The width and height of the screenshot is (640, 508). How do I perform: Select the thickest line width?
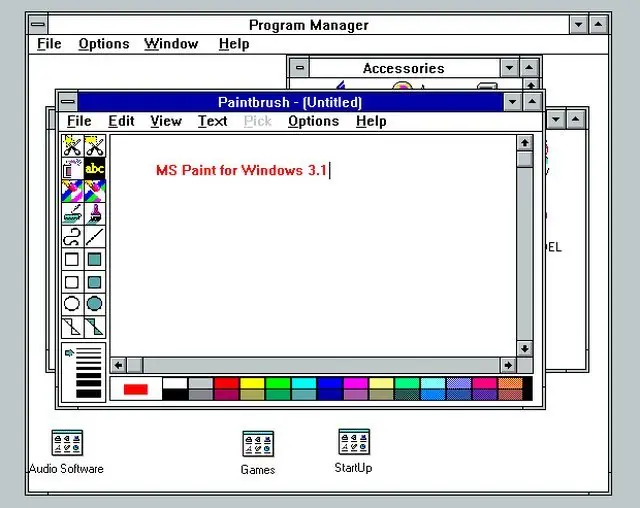(89, 394)
